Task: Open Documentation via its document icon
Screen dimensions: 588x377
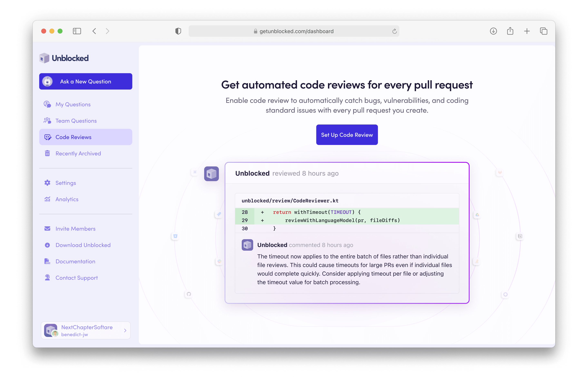Action: tap(47, 261)
